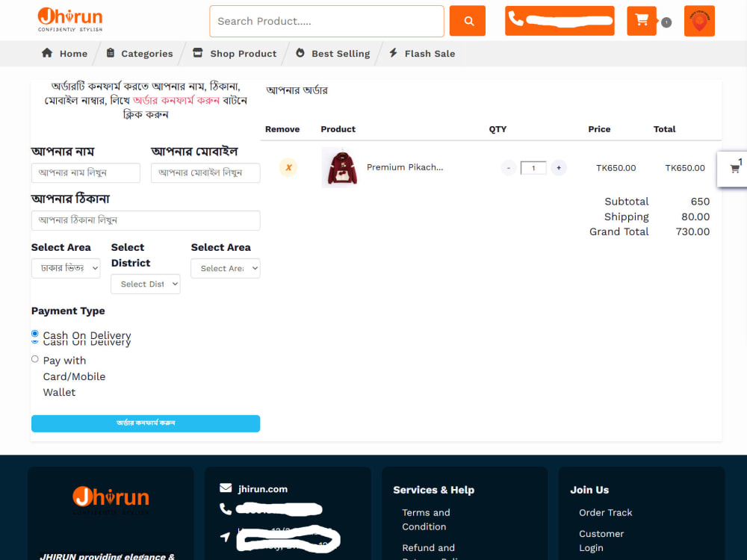Click the footer phone icon
747x560 pixels.
pos(226,509)
